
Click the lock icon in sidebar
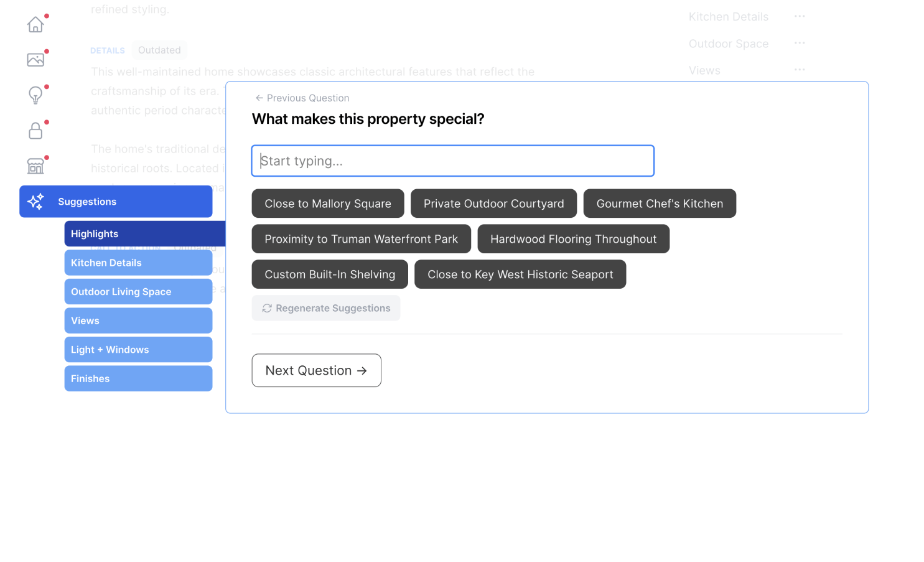[x=35, y=131]
